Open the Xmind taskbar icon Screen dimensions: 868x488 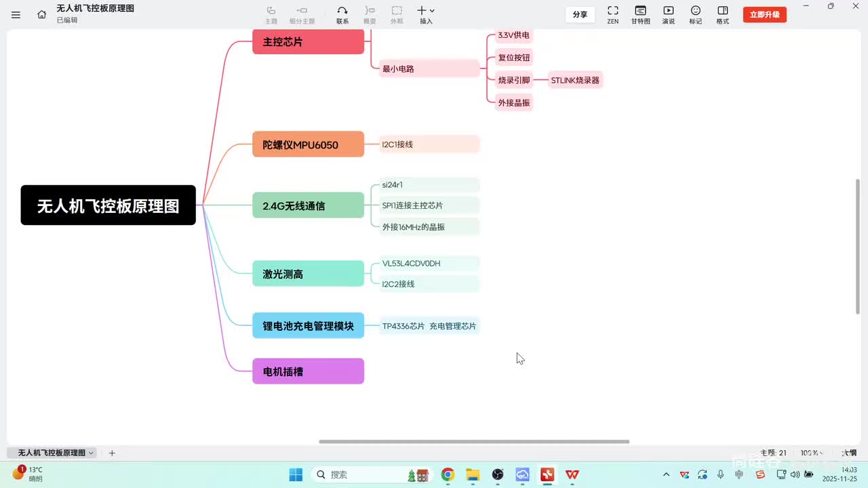(547, 474)
